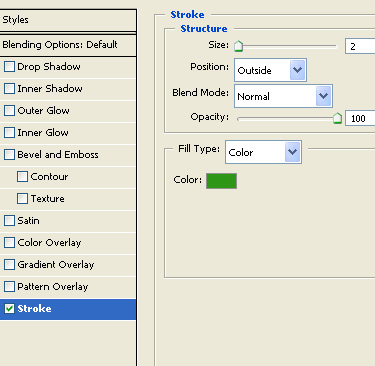Enable the Gradient Overlay checkbox

pos(9,265)
